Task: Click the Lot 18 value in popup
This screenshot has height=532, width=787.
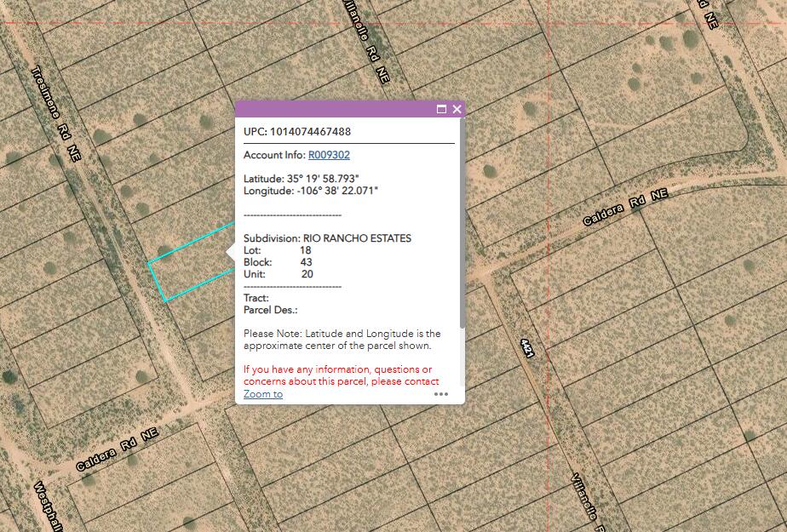Action: click(x=306, y=250)
